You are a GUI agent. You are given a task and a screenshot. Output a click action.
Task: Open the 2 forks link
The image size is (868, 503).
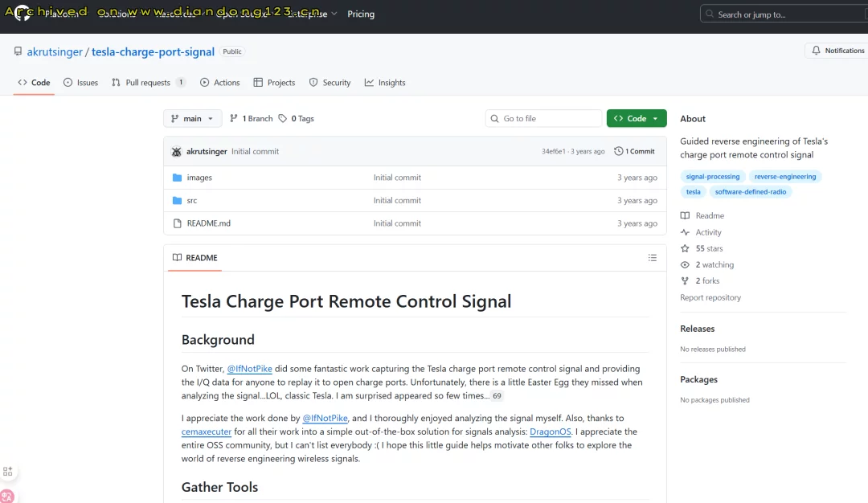[x=707, y=281]
